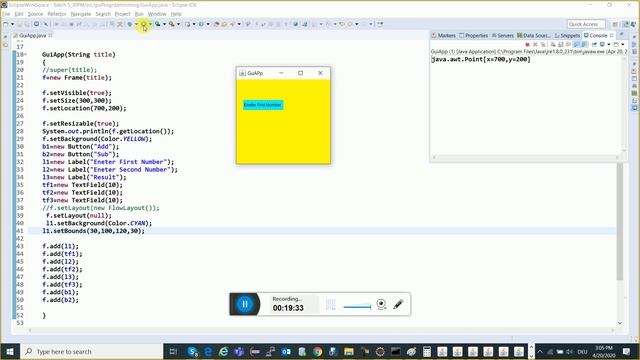The height and width of the screenshot is (360, 640).
Task: Switch to the Markers tab
Action: [444, 36]
